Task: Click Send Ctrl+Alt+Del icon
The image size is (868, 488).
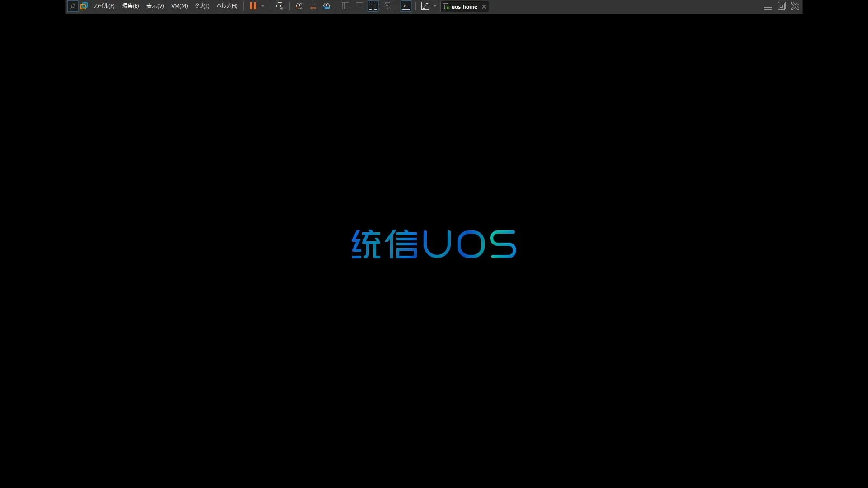Action: point(280,6)
